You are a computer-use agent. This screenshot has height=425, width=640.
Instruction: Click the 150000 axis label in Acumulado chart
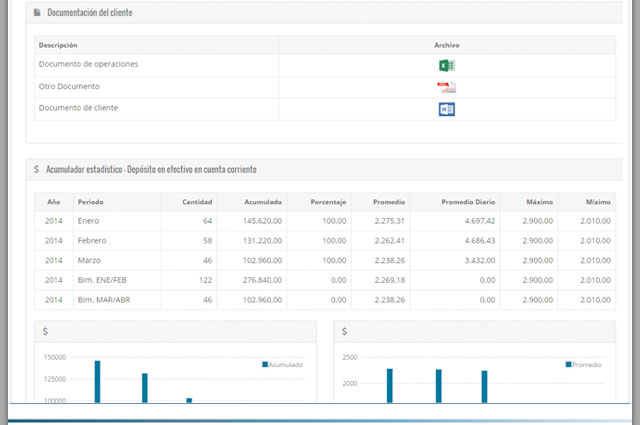pyautogui.click(x=55, y=357)
